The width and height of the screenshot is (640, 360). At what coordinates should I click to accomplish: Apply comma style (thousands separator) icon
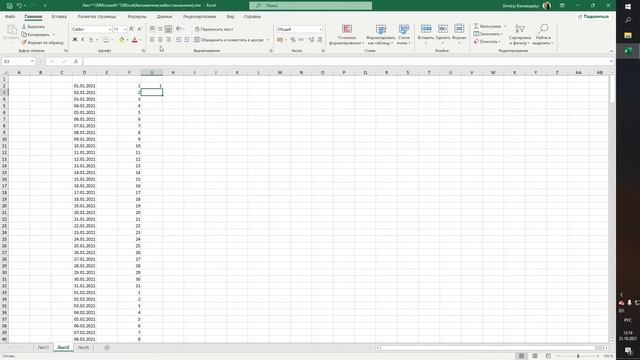pos(301,40)
